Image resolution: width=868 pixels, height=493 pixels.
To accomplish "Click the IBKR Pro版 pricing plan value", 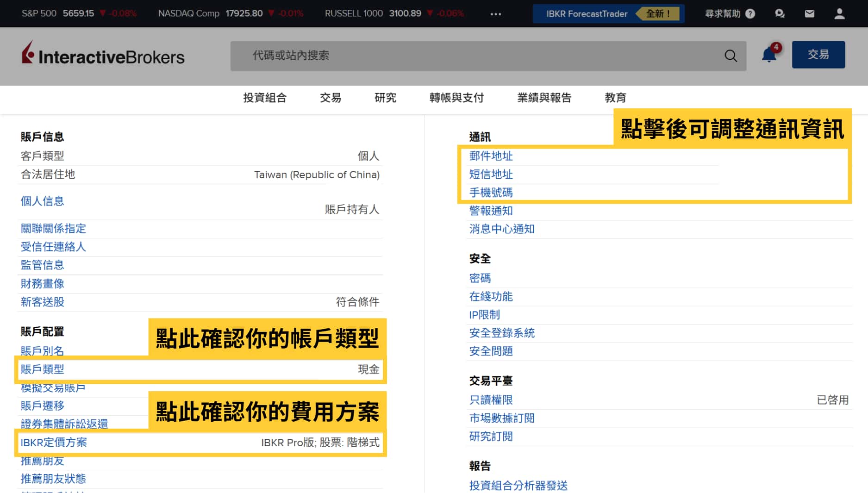I will pos(320,443).
